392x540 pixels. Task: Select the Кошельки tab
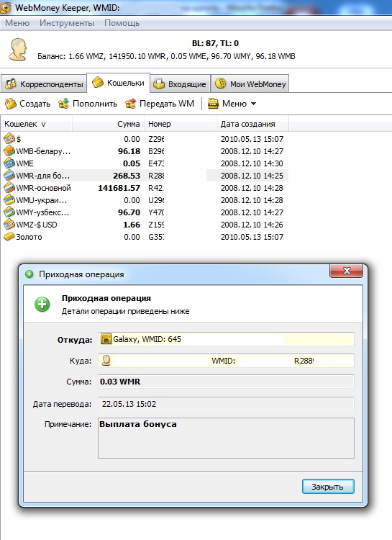coord(119,83)
